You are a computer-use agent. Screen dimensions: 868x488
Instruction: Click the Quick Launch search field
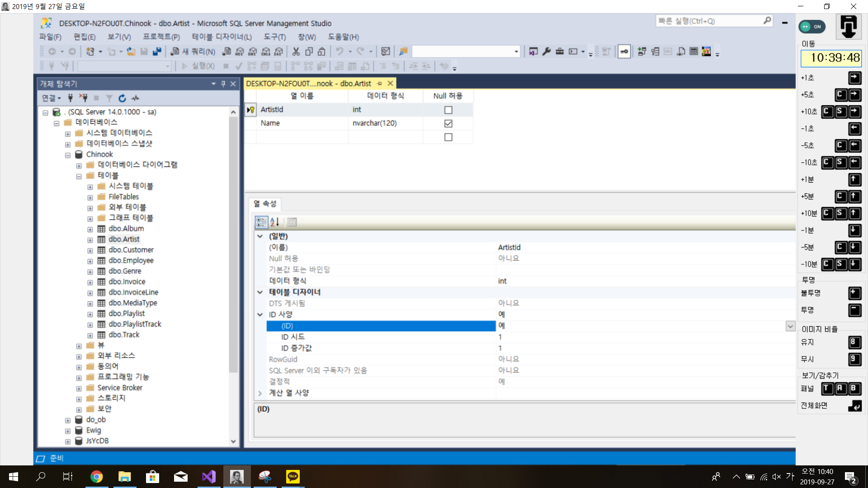click(x=709, y=21)
